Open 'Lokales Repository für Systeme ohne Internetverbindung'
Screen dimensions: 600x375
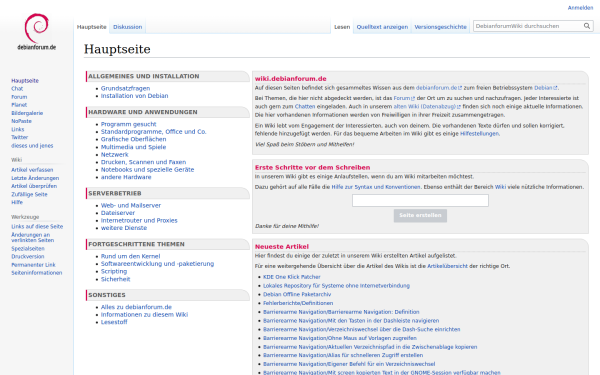(336, 286)
